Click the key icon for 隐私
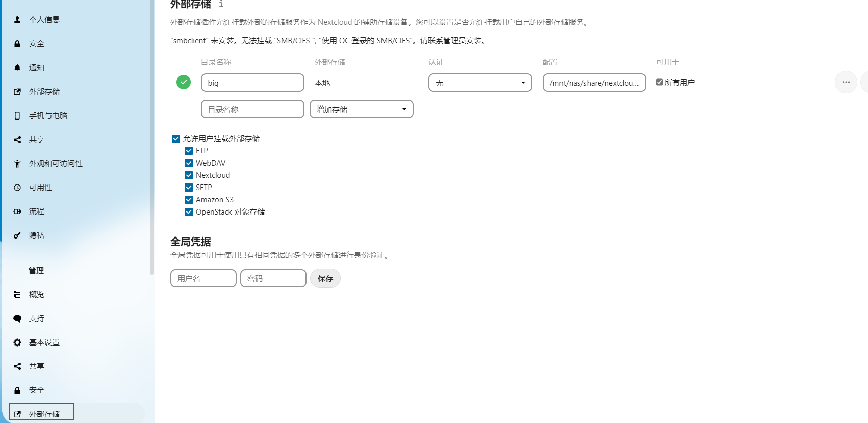This screenshot has height=423, width=868. 17,235
